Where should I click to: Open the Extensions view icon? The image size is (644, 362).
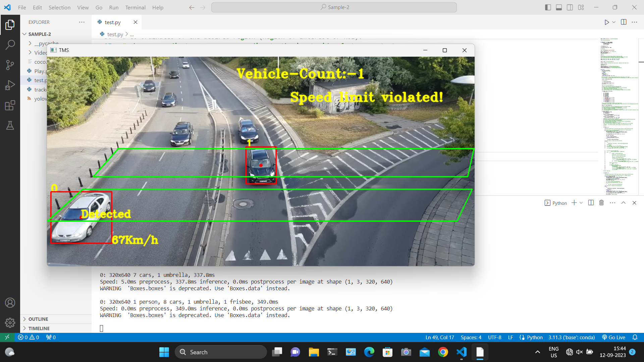pos(10,105)
